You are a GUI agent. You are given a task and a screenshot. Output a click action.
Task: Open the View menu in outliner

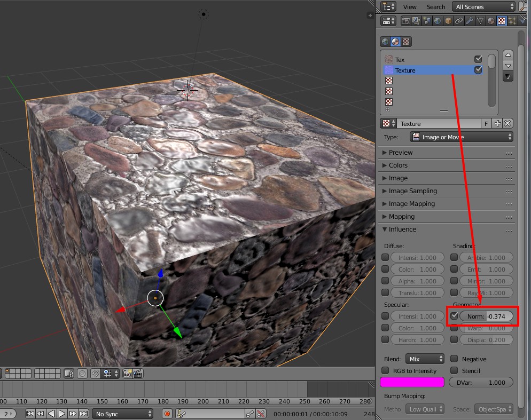[x=410, y=7]
